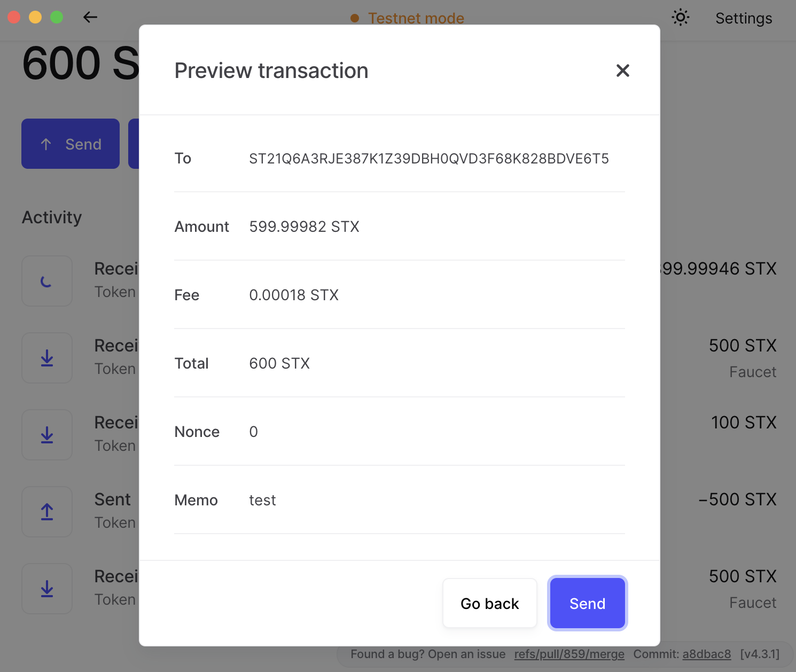The height and width of the screenshot is (672, 796).
Task: Open the a8dbac8 commit link
Action: 707,654
